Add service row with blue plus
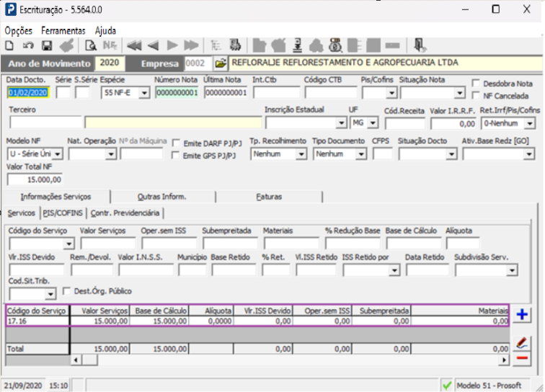The height and width of the screenshot is (392, 545). (522, 314)
